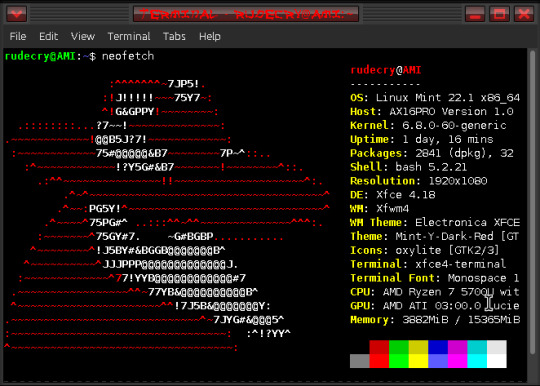Click the 'WM Theme: Electronica XFCE' line
The width and height of the screenshot is (540, 386).
(435, 222)
